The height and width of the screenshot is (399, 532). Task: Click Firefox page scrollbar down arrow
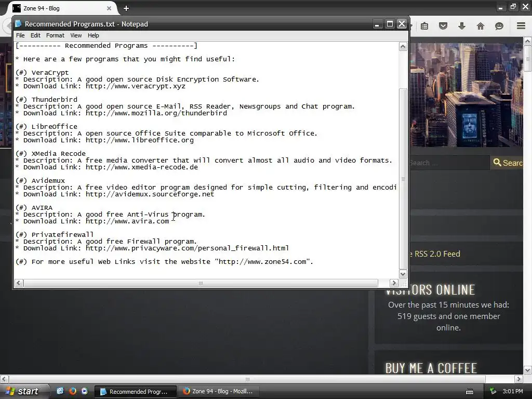tap(528, 370)
